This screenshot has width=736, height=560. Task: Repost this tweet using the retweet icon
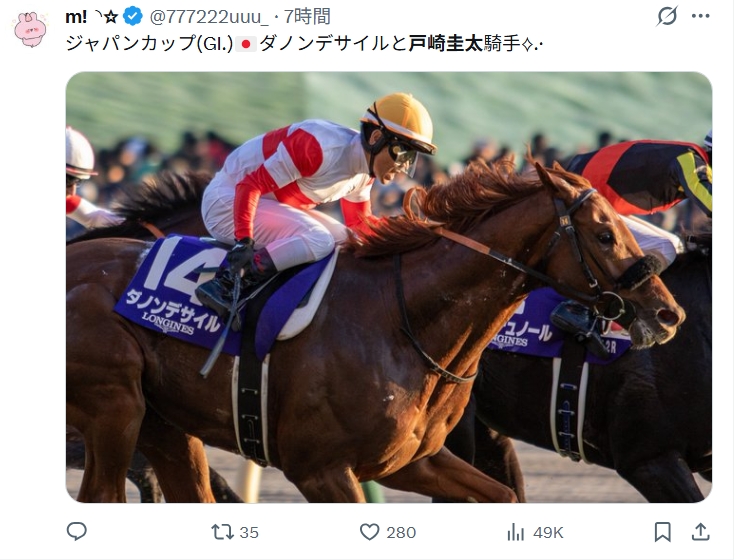click(x=222, y=532)
